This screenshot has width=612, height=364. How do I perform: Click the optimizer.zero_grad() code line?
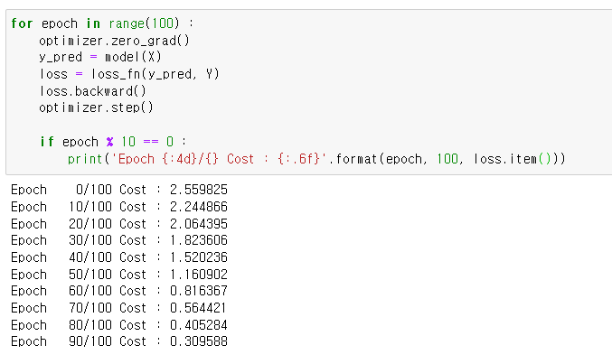click(114, 41)
